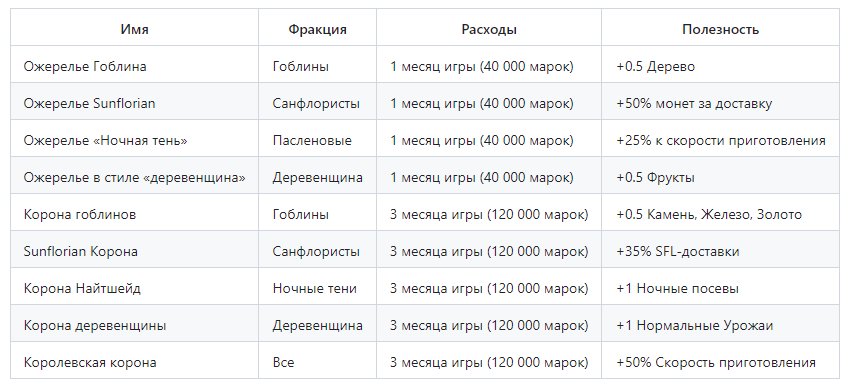Click the Sunflorian Корона name cell
This screenshot has height=387, width=854.
tap(134, 251)
